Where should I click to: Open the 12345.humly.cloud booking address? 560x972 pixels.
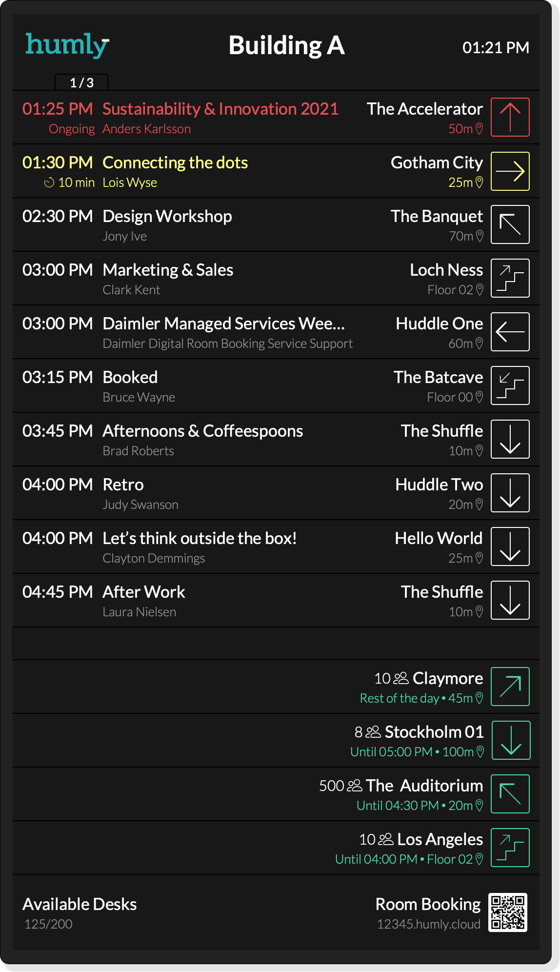429,924
